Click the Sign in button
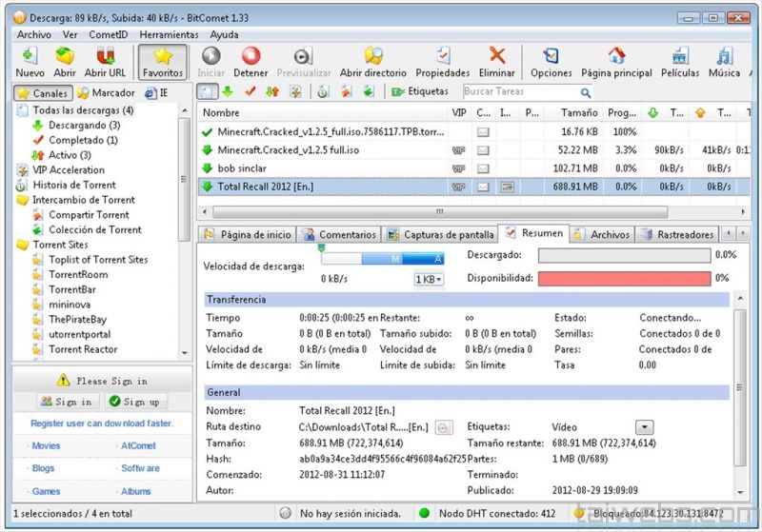Screen dimensions: 762x532 67,402
